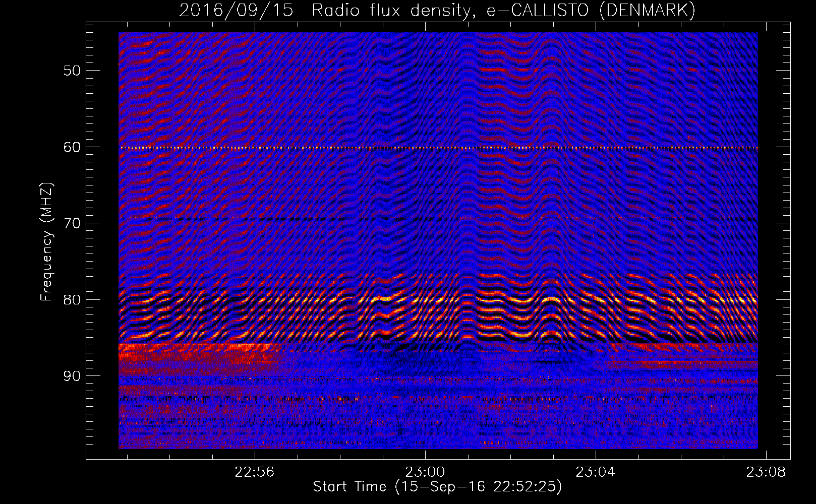Click the '23:04' time tick label
This screenshot has width=816, height=504.
(x=596, y=472)
